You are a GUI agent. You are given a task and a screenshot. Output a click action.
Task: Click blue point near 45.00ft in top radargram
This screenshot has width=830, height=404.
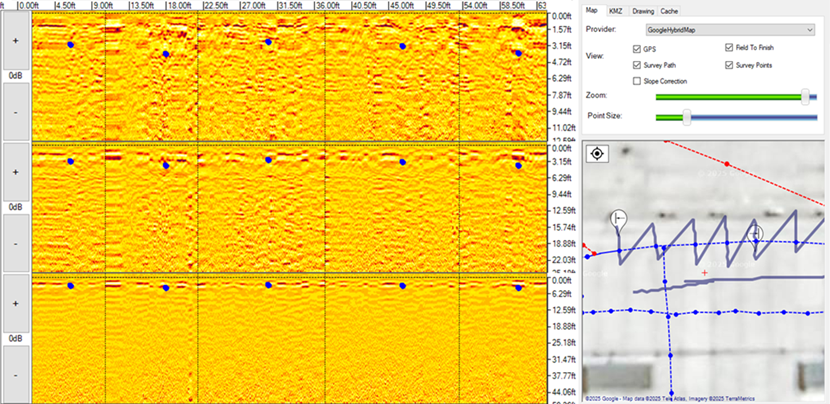[402, 47]
